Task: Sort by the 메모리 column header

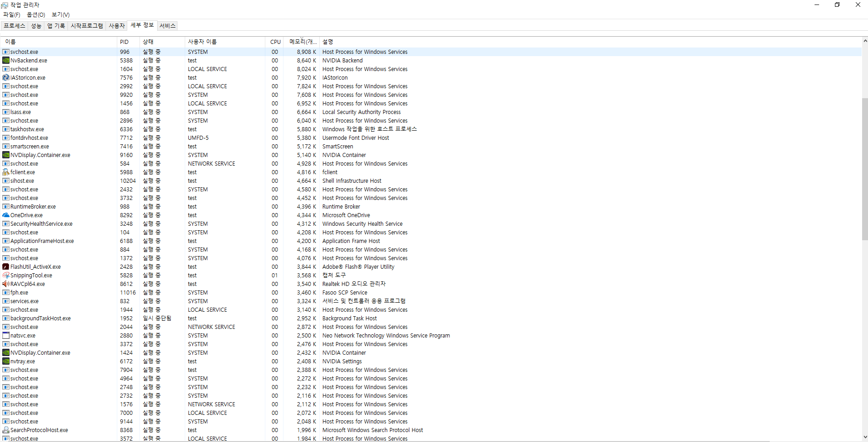Action: tap(302, 42)
